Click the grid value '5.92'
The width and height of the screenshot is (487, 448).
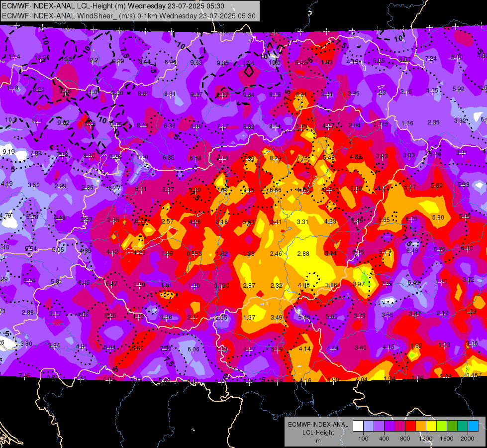pos(459,89)
